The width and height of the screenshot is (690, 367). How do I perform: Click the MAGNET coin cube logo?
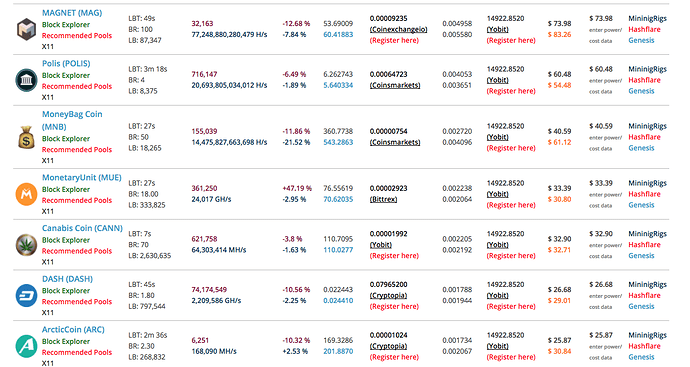[26, 29]
